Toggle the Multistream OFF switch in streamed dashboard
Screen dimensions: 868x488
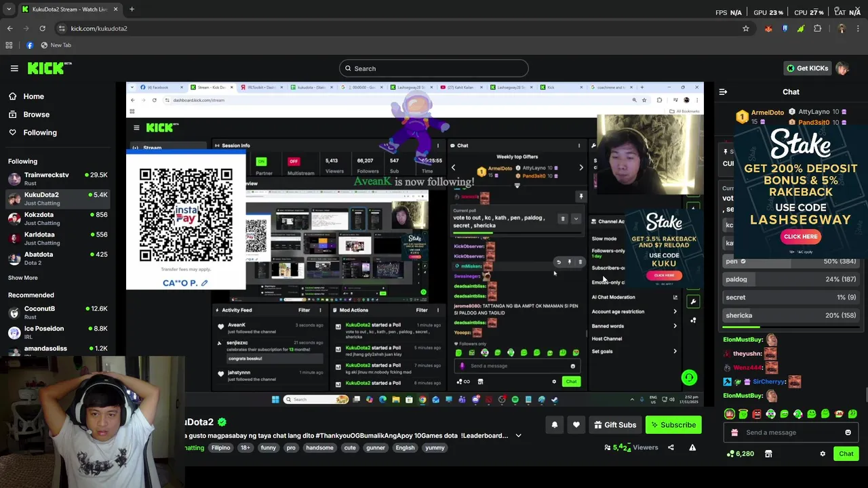coord(294,161)
